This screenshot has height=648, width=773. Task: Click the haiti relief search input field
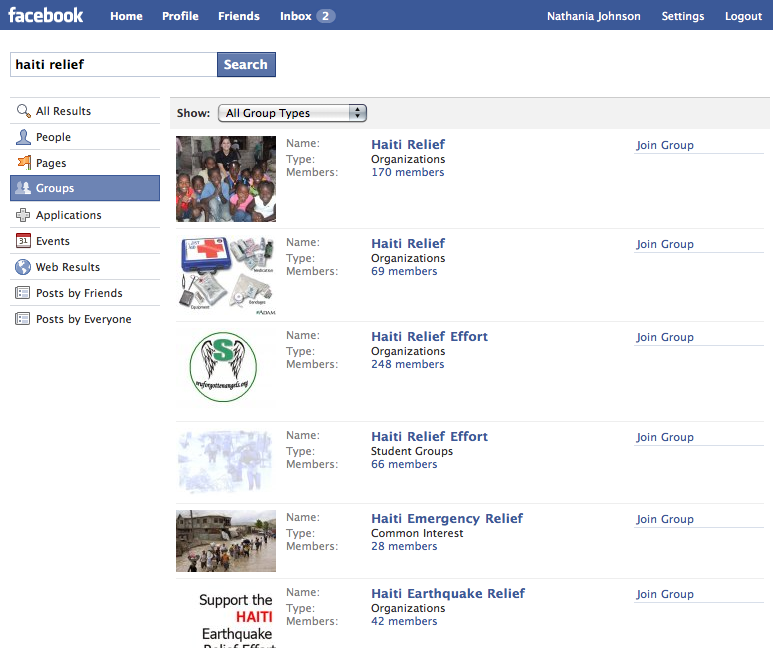coord(113,65)
